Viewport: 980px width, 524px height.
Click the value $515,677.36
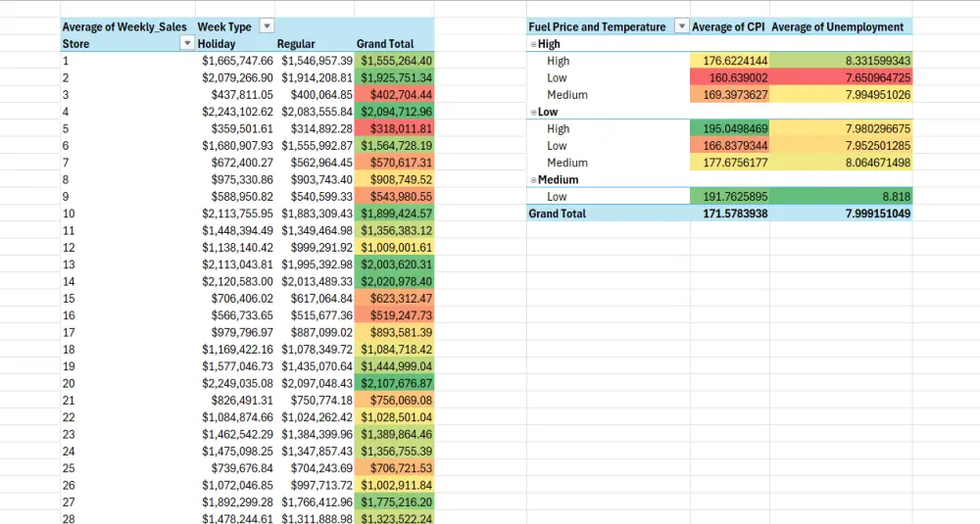coord(316,315)
